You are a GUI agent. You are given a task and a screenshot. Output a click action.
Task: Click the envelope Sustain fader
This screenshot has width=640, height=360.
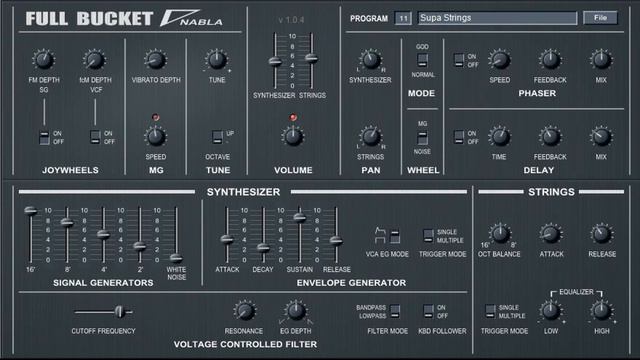(x=300, y=218)
